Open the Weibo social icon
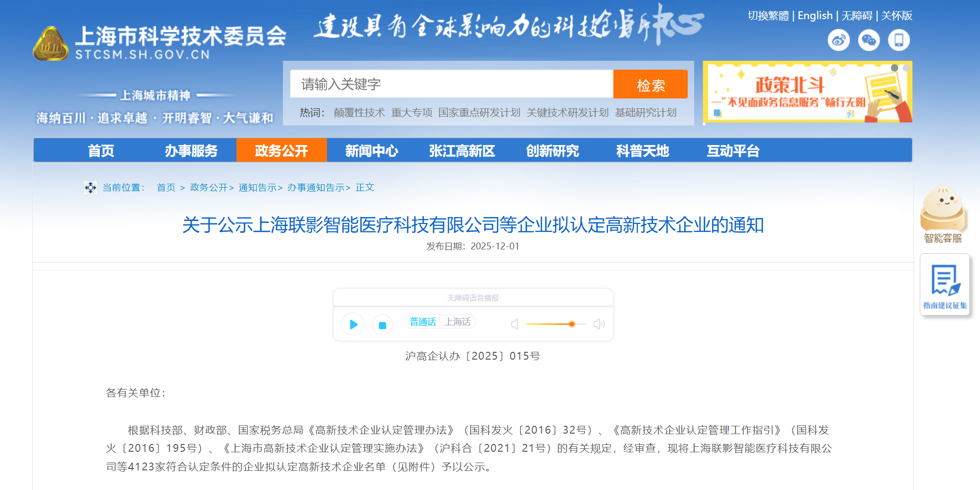Viewport: 980px width, 490px height. (839, 40)
